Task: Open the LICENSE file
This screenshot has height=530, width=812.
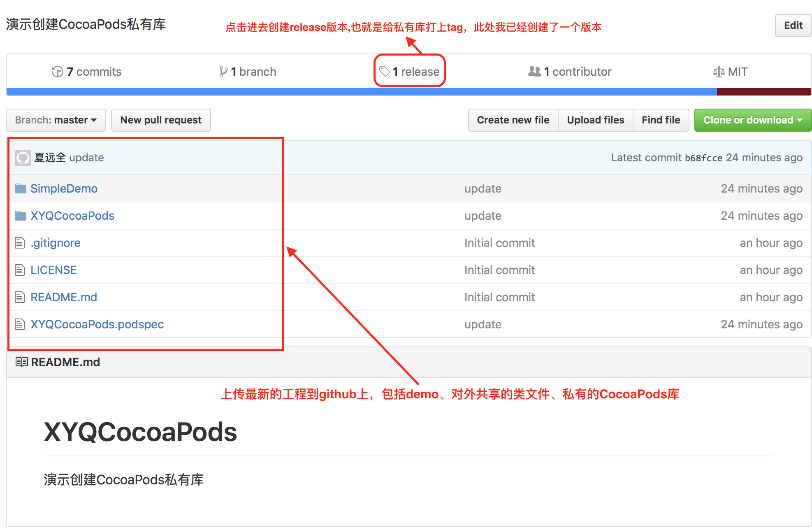Action: click(53, 270)
